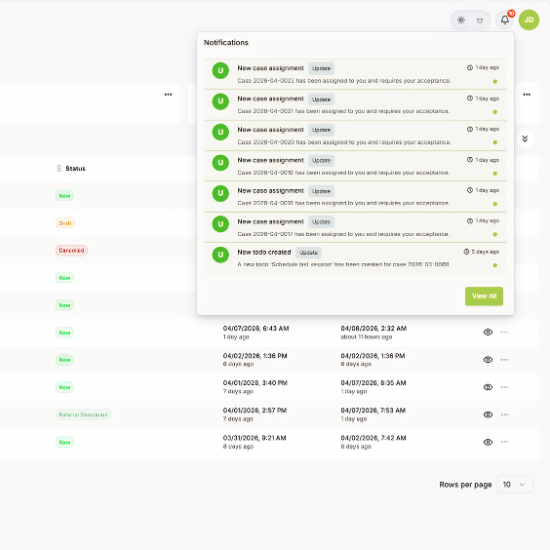Switch to dark theme moon icon
The image size is (550, 550).
tap(480, 20)
